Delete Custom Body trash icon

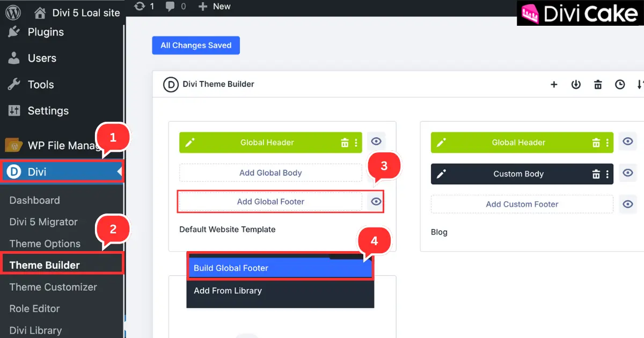596,174
